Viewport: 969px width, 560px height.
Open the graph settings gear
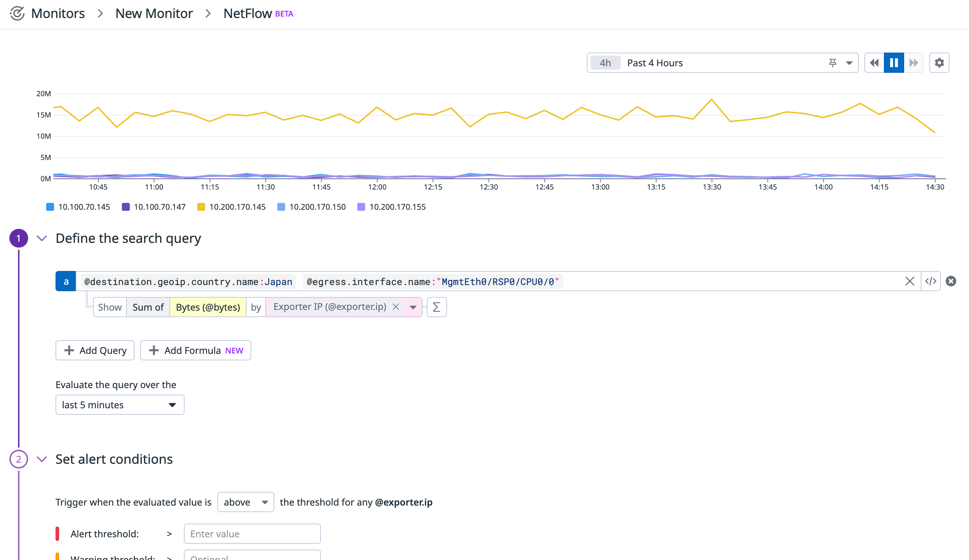(x=939, y=62)
